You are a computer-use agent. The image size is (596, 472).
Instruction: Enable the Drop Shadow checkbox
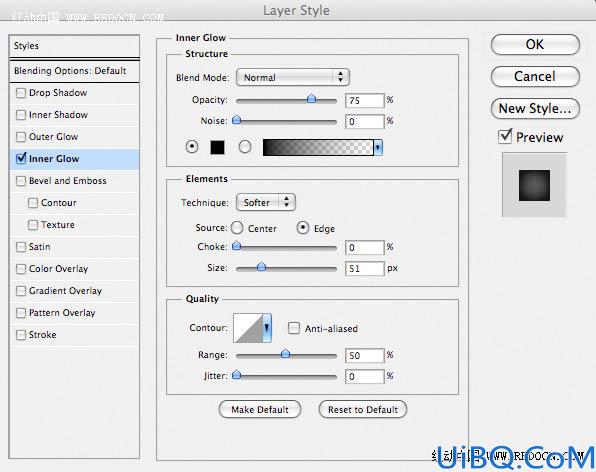pos(21,93)
